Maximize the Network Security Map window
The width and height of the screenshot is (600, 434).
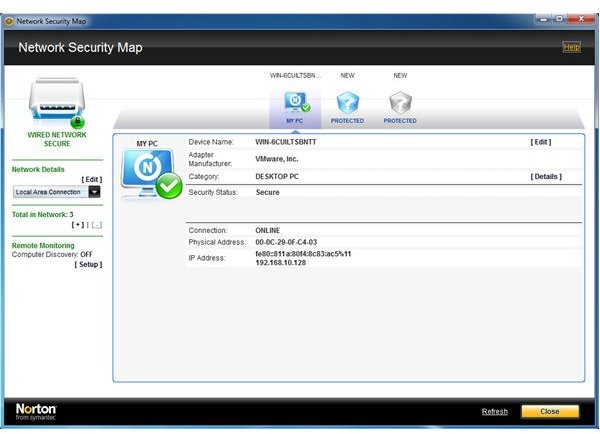click(559, 19)
